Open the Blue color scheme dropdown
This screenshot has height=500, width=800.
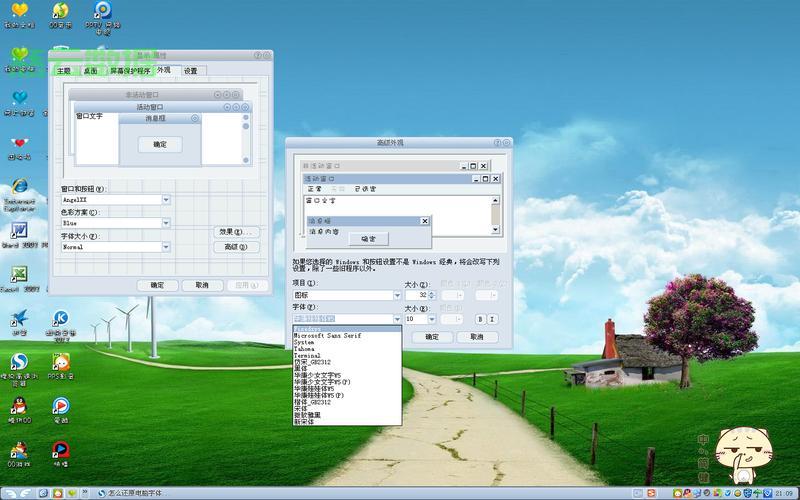pos(166,223)
